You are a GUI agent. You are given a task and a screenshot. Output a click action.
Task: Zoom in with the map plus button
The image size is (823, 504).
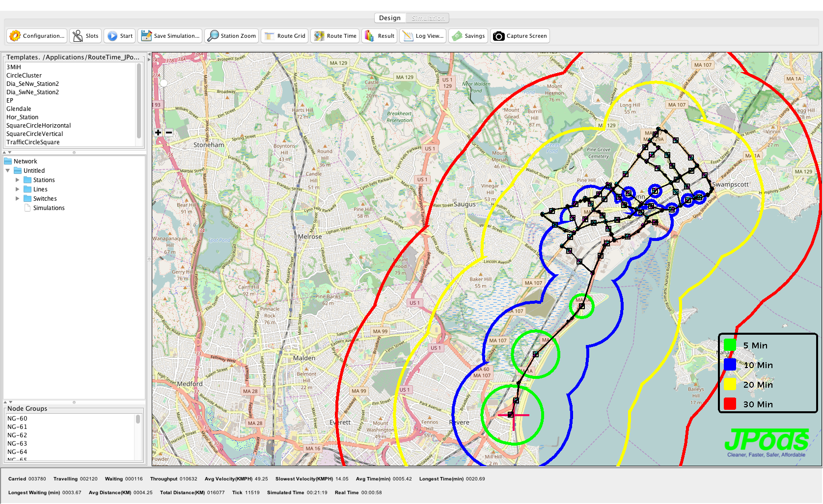[x=158, y=133]
